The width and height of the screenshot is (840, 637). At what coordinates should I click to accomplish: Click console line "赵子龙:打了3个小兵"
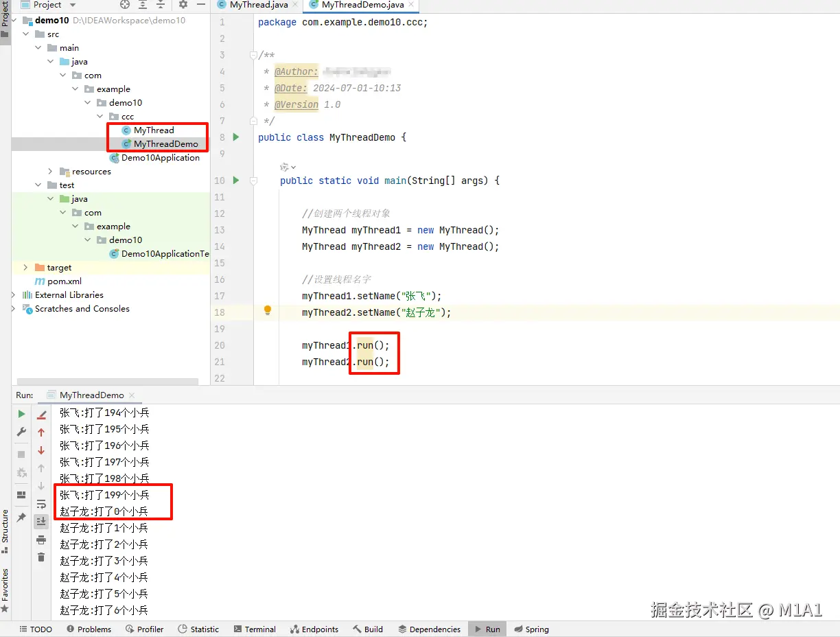pos(104,561)
